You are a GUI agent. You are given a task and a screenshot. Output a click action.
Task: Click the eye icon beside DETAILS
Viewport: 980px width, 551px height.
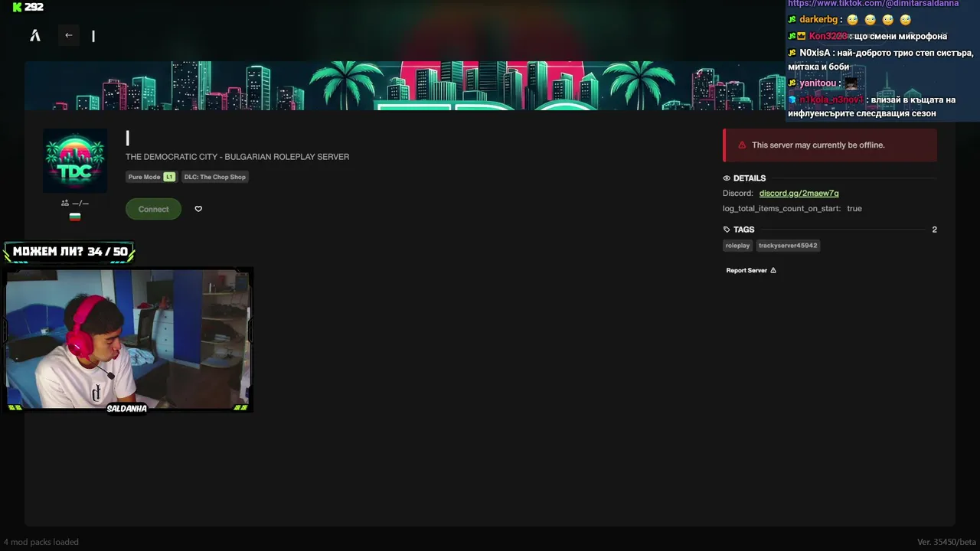(x=727, y=178)
